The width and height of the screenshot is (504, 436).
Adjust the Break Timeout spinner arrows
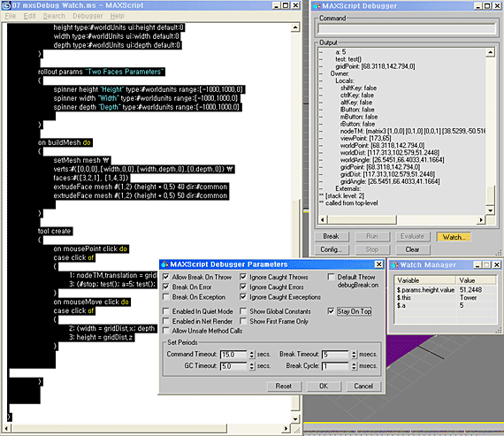pyautogui.click(x=354, y=355)
